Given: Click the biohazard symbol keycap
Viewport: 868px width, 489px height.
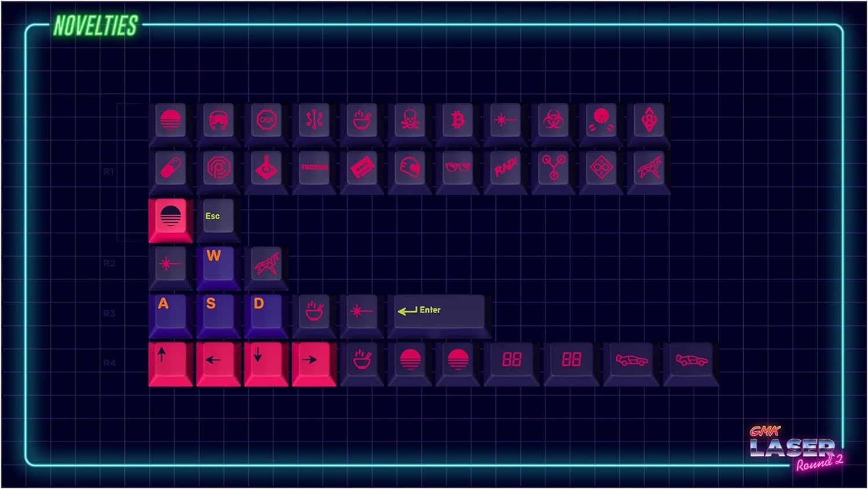Looking at the screenshot, I should tap(553, 124).
